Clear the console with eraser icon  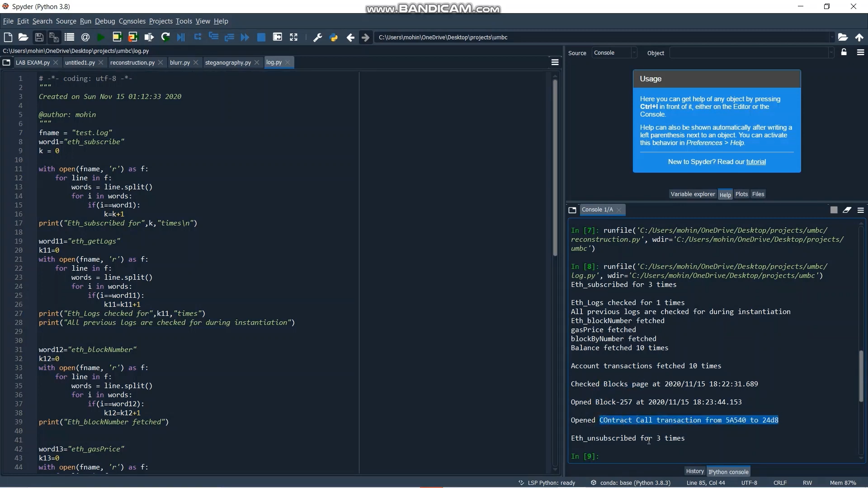[847, 210]
